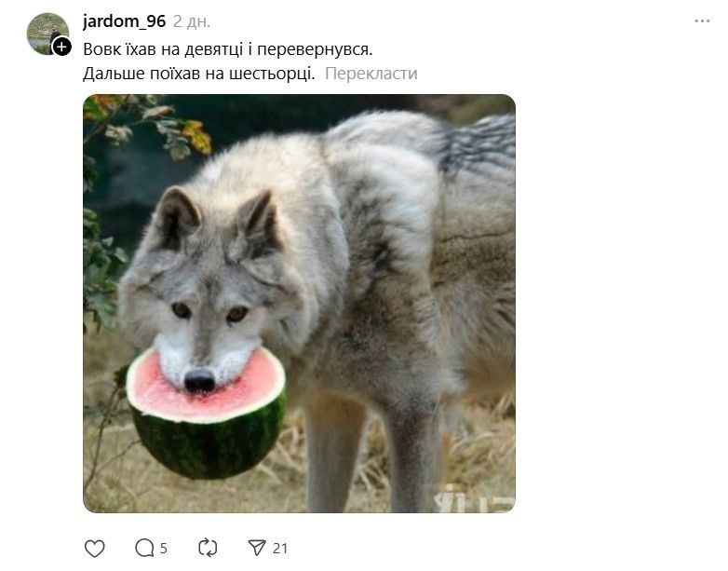728x571 pixels.
Task: Open jardom_96's profile picture
Action: tap(47, 34)
